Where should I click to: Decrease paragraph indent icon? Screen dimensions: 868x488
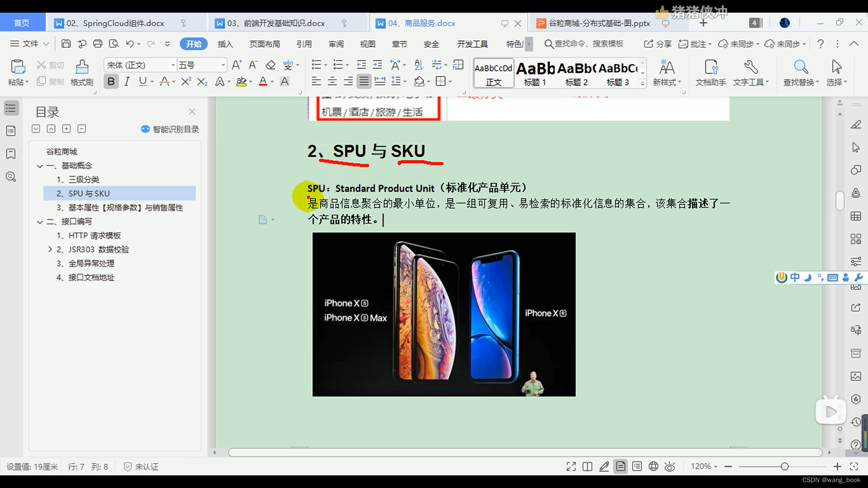coord(361,65)
